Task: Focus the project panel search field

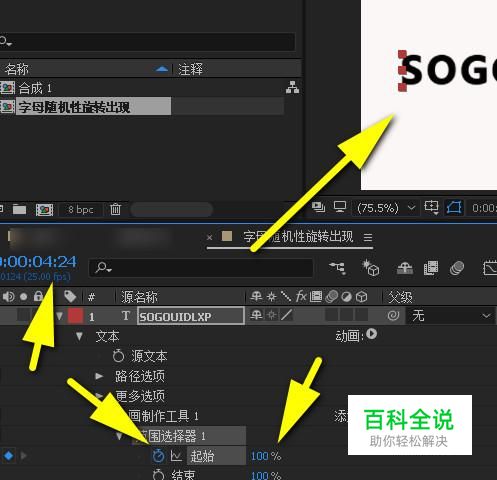Action: (x=147, y=42)
